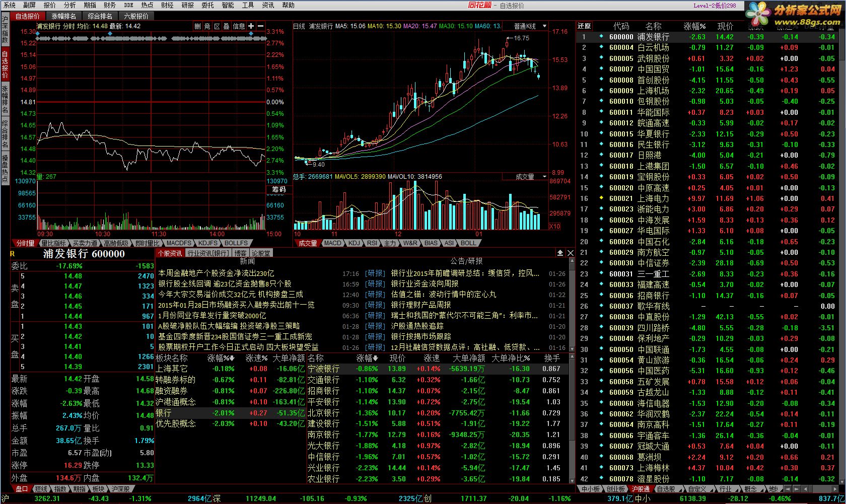Select 板块 tab at bottom left
This screenshot has width=846, height=504.
coord(98,489)
